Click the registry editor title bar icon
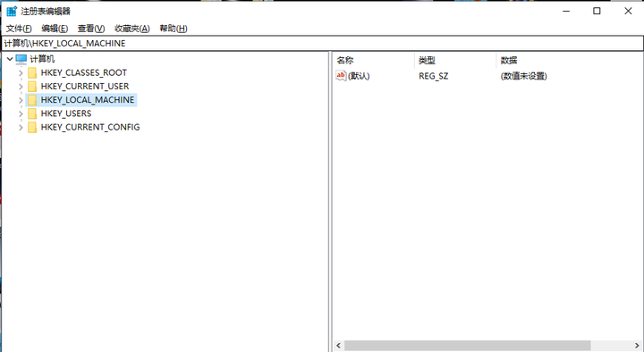 [x=12, y=11]
